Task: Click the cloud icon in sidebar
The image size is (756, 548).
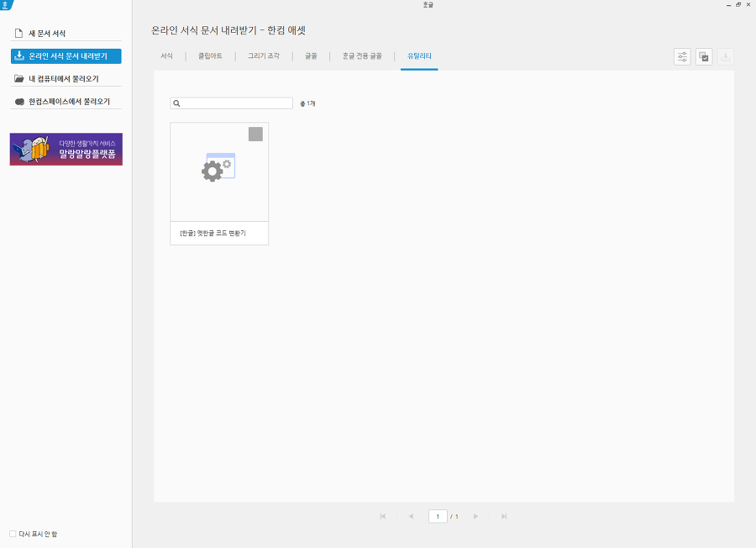Action: click(19, 102)
